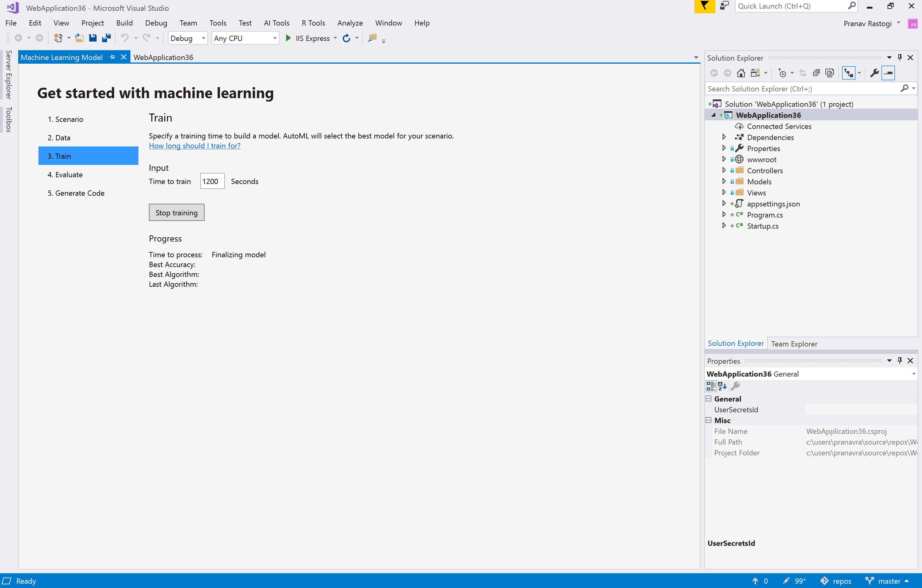Collapse the WebApplication36 project node
Viewport: 922px width, 588px height.
[713, 115]
